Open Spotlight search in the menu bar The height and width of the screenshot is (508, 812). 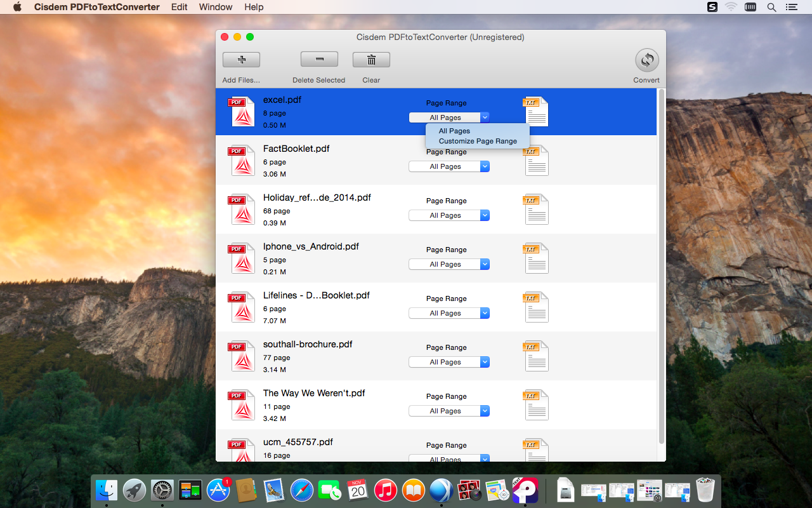click(771, 7)
